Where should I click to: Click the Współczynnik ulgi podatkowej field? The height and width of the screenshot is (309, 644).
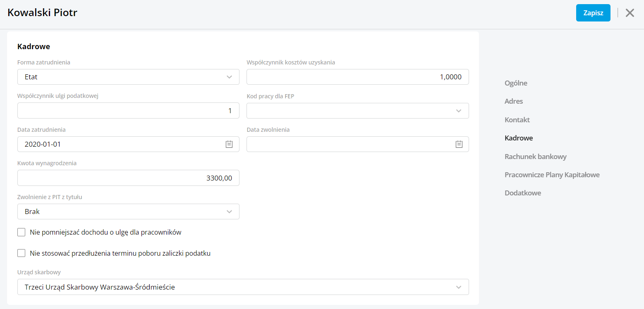pyautogui.click(x=128, y=111)
